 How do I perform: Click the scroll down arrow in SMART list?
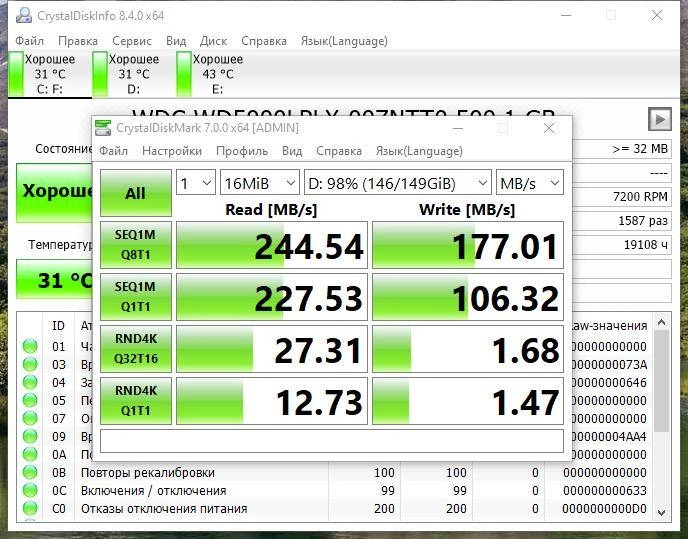[x=662, y=512]
